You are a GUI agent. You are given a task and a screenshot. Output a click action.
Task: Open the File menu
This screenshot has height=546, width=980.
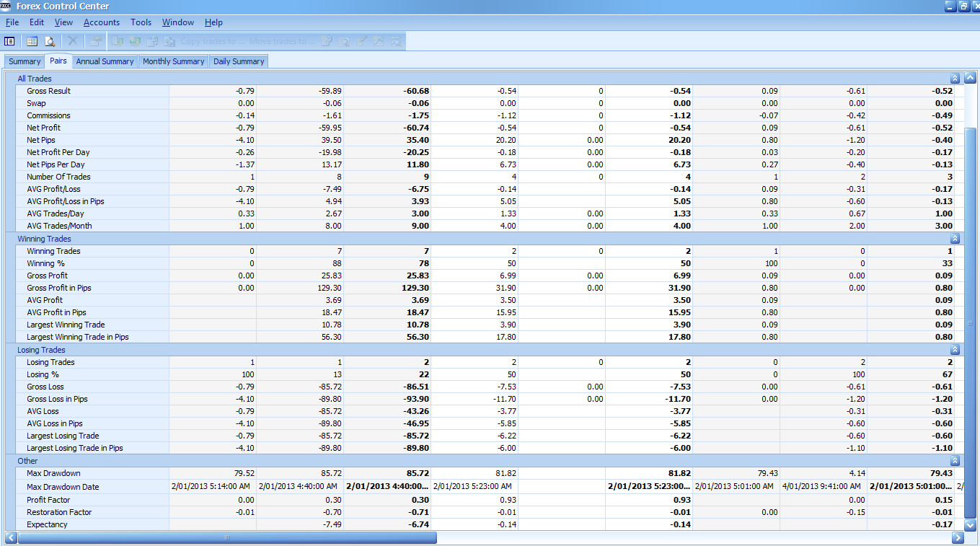click(12, 22)
